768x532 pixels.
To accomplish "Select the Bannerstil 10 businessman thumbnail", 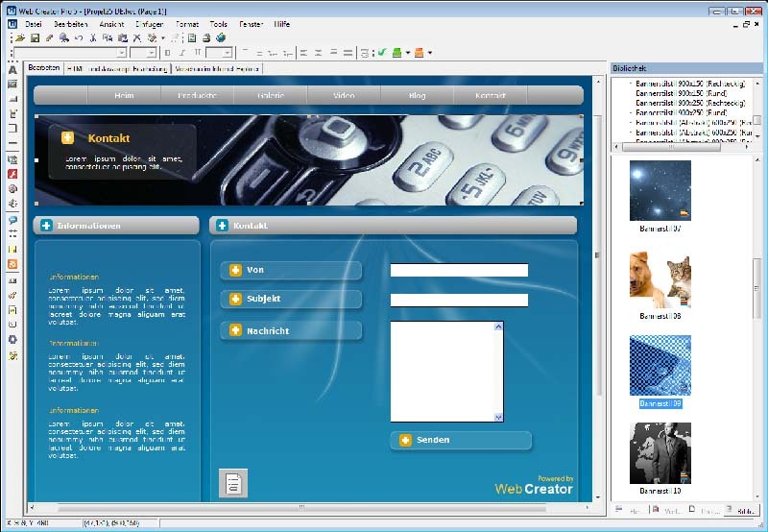I will (660, 453).
